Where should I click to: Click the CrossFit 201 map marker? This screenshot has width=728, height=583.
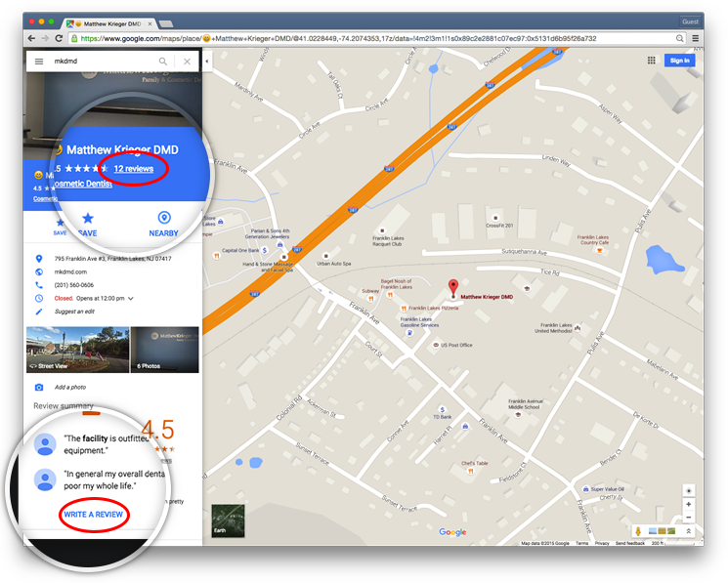494,218
